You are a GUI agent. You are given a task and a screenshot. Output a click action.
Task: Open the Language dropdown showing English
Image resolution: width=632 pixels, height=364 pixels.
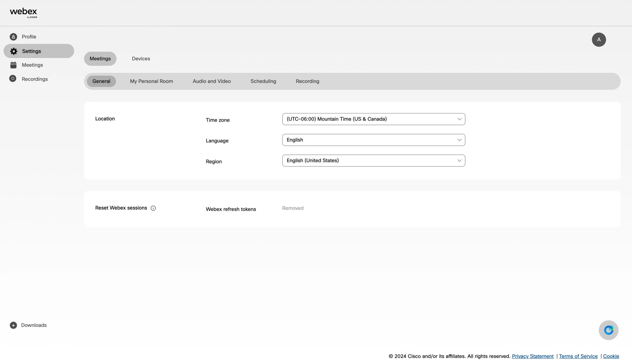373,140
